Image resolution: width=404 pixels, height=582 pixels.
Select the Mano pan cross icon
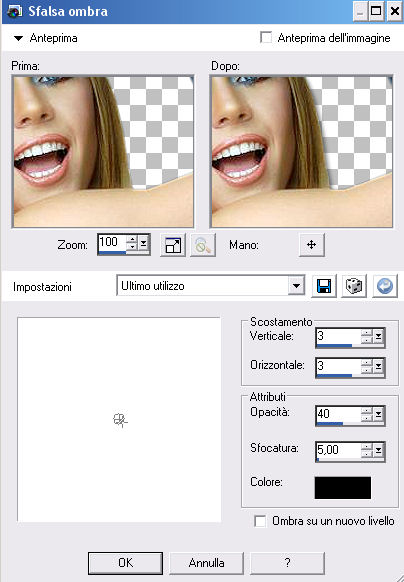(312, 245)
